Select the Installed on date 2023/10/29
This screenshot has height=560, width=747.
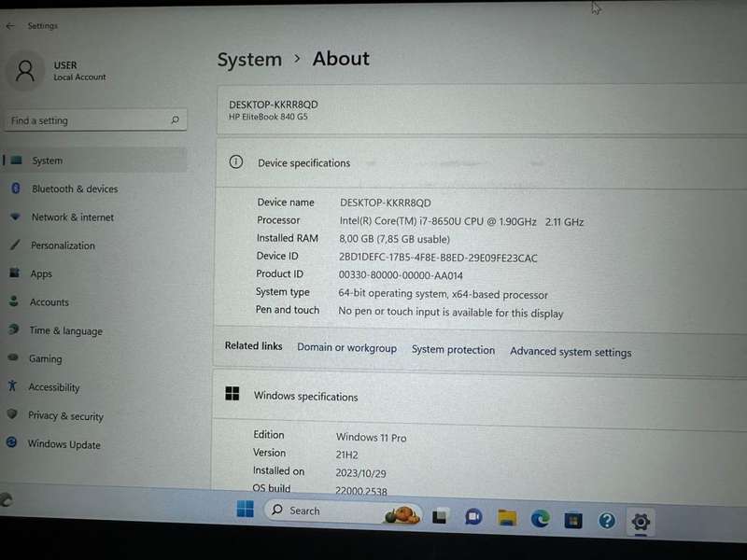tap(360, 473)
